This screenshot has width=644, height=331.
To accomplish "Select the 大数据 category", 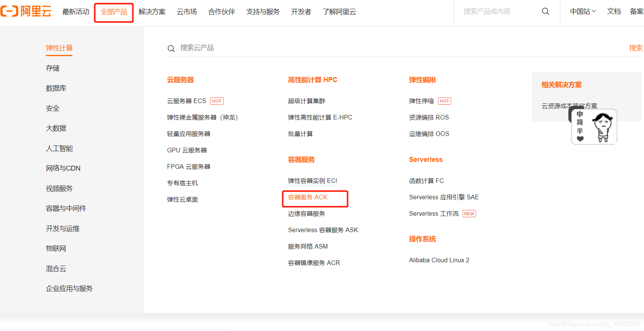I will 56,128.
